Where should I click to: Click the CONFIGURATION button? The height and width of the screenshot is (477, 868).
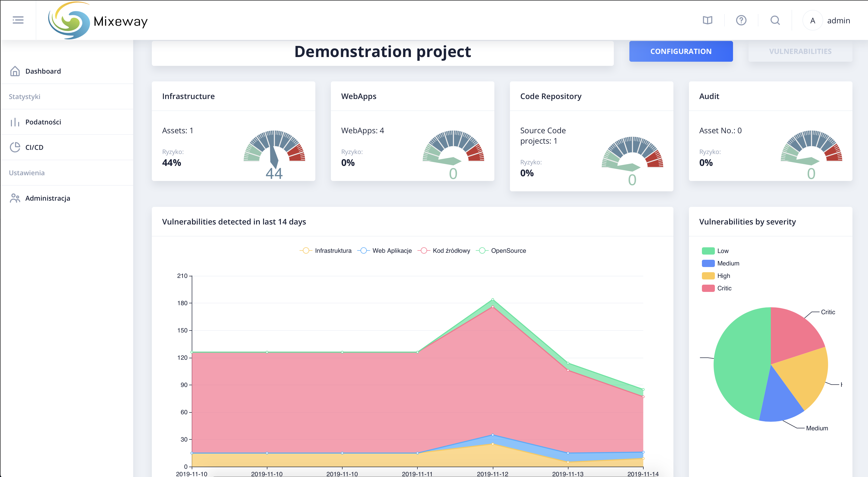point(681,51)
